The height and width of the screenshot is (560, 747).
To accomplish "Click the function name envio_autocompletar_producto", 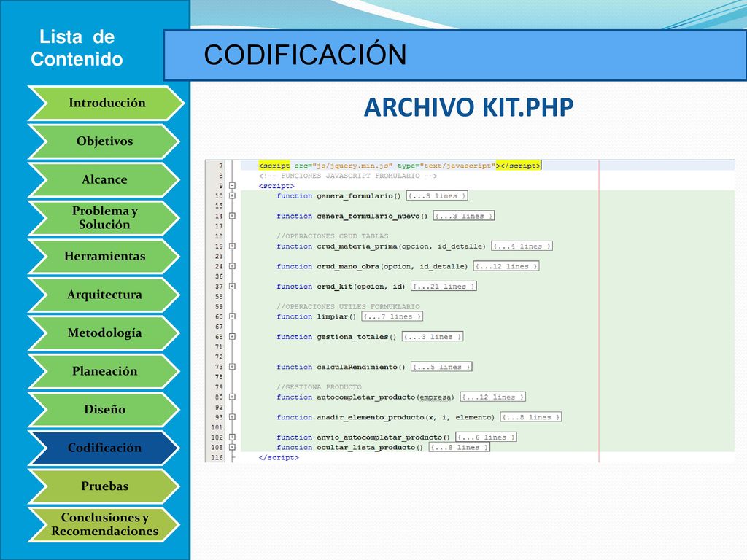I will click(x=379, y=437).
